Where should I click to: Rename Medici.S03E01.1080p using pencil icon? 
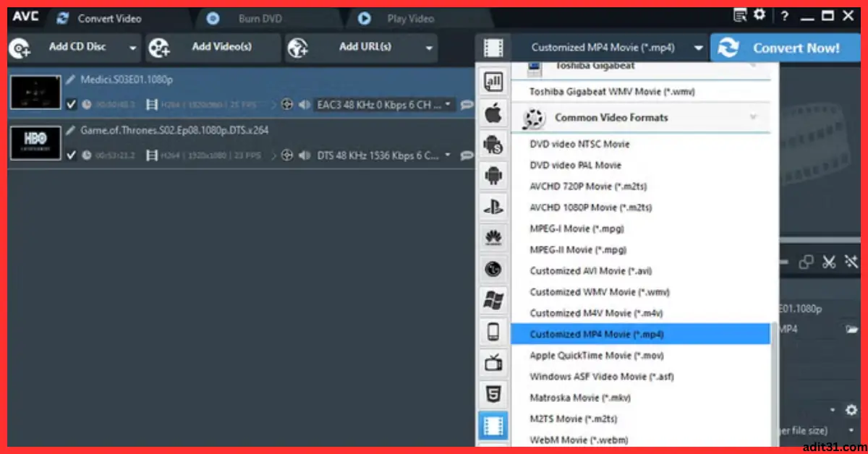pos(71,79)
